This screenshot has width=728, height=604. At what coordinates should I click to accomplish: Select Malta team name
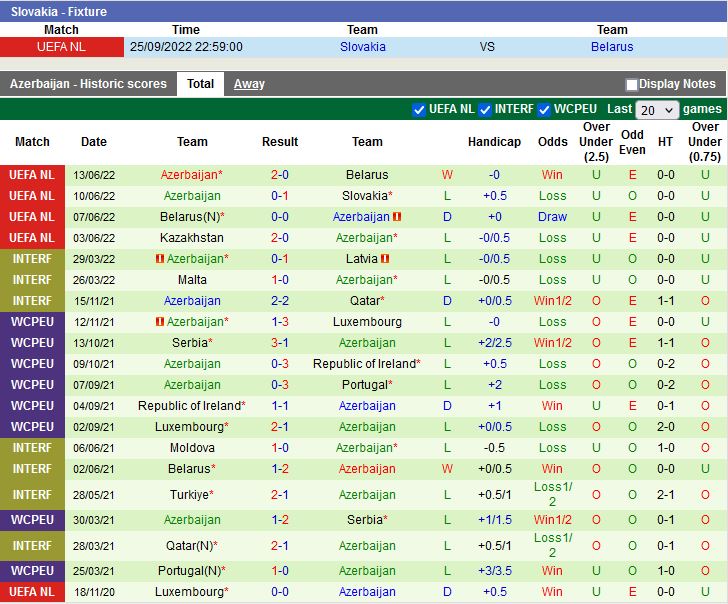(192, 280)
